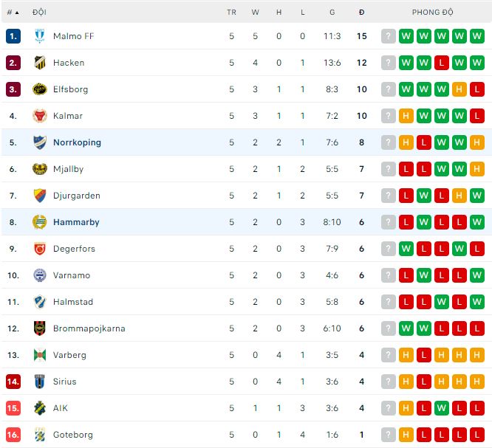
Task: Sort table by the # rank column
Action: 13,13
